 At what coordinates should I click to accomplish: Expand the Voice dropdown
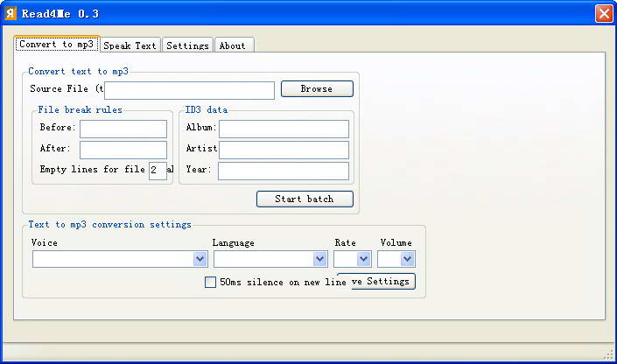coord(200,259)
